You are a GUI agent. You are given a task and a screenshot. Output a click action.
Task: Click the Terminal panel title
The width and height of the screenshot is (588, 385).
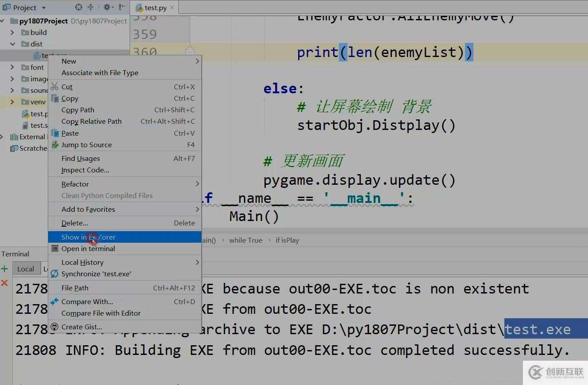coord(15,254)
